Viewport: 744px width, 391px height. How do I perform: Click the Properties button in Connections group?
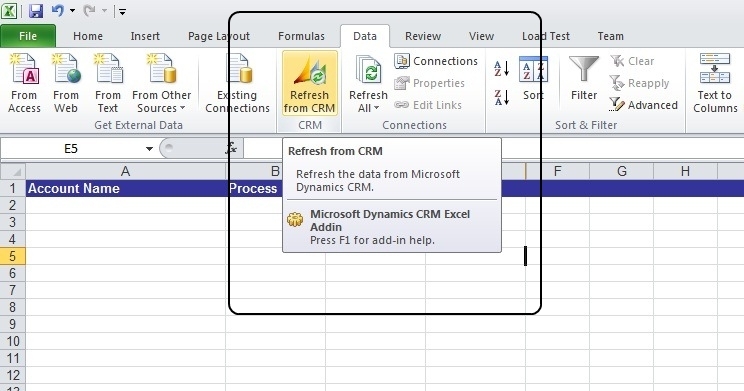point(429,83)
